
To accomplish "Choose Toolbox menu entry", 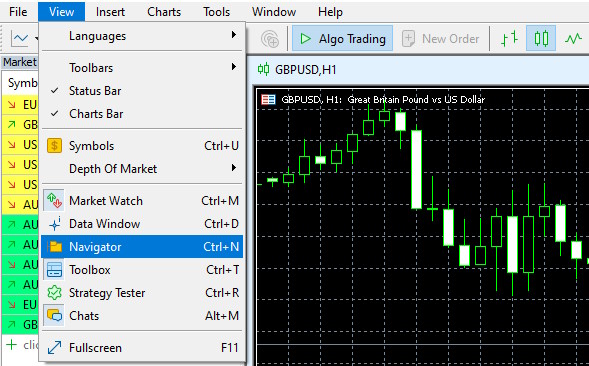I will click(142, 270).
